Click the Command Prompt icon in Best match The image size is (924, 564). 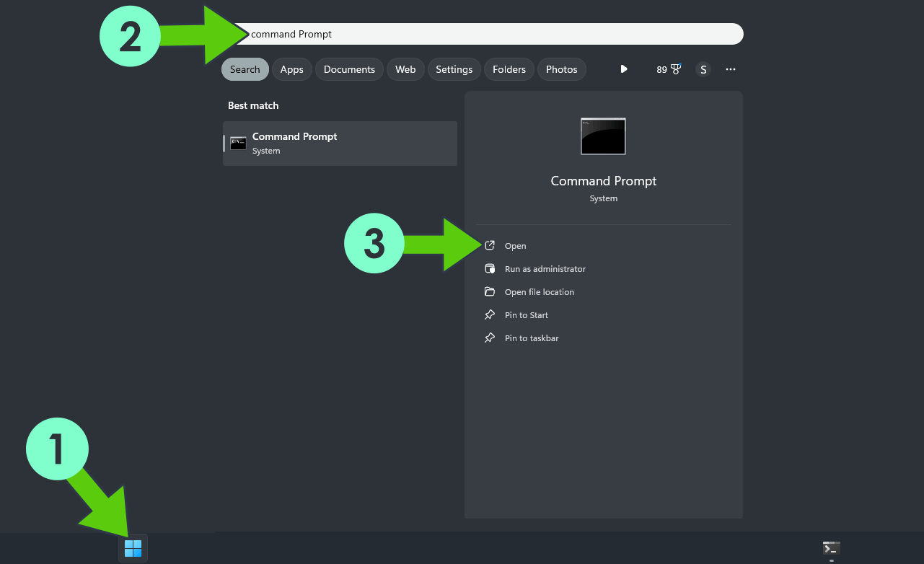238,143
